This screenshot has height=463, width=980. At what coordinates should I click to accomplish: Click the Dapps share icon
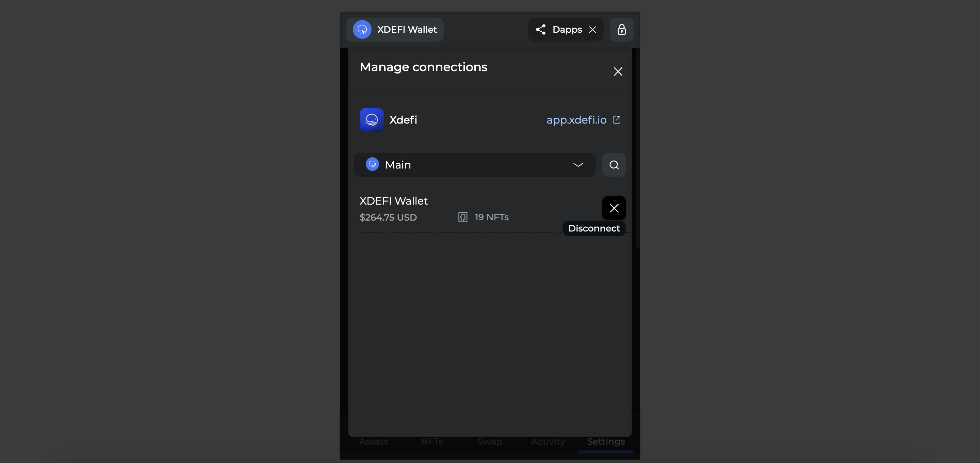click(x=541, y=30)
